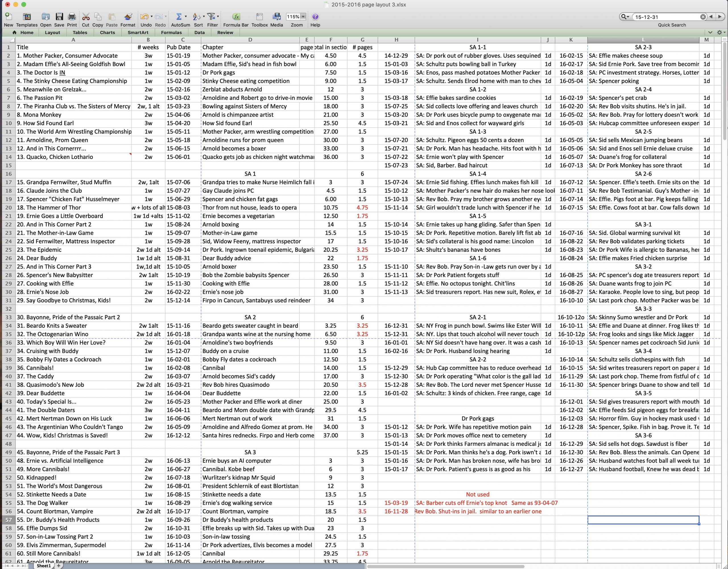
Task: Open the Charts ribbon tab
Action: pyautogui.click(x=107, y=33)
